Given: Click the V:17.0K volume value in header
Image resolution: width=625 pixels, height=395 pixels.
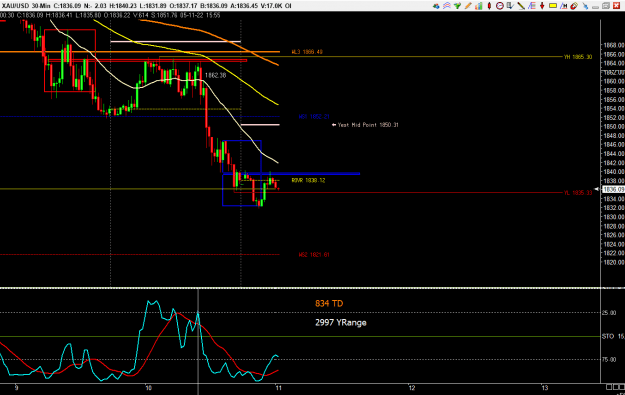Looking at the screenshot, I should click(270, 6).
